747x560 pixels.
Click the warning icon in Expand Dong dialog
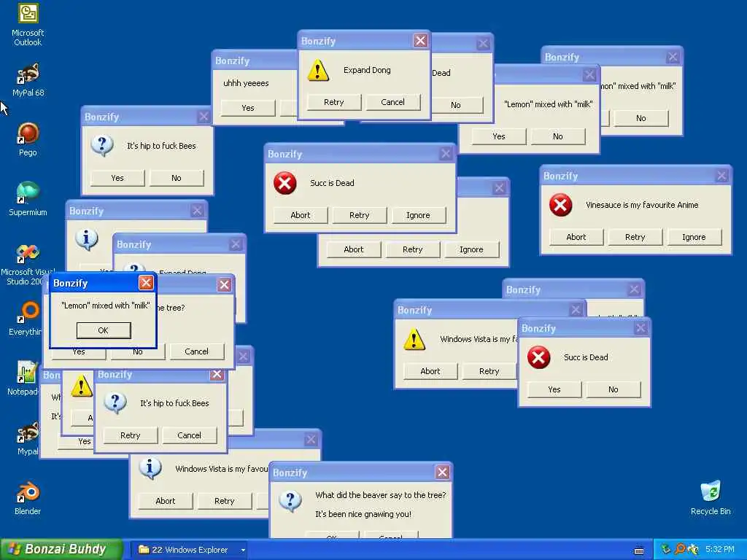click(318, 71)
